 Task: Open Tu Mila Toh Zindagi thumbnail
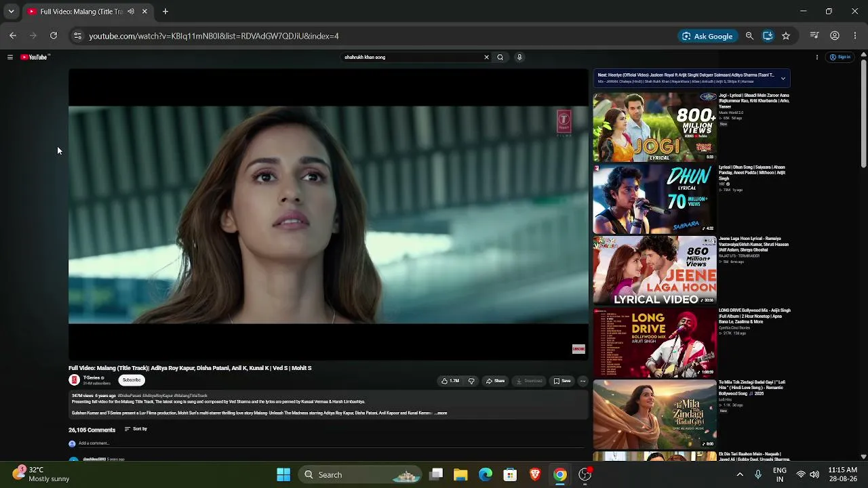tap(654, 415)
